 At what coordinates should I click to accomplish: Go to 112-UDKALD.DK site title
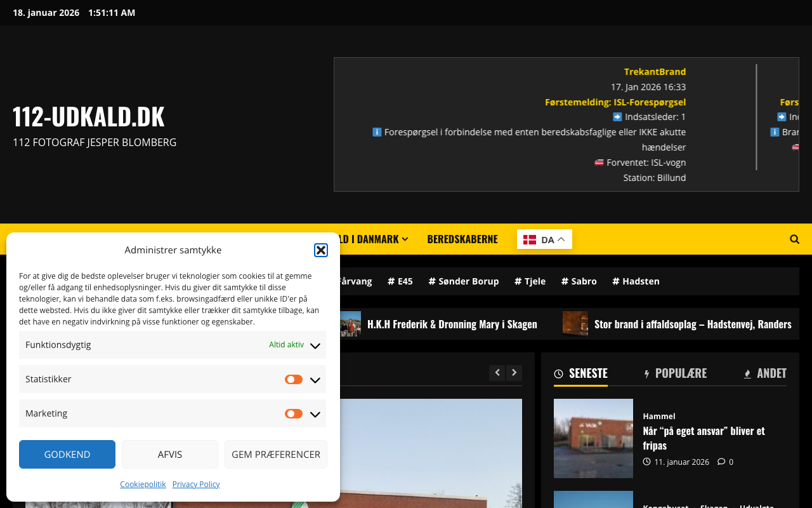coord(89,117)
